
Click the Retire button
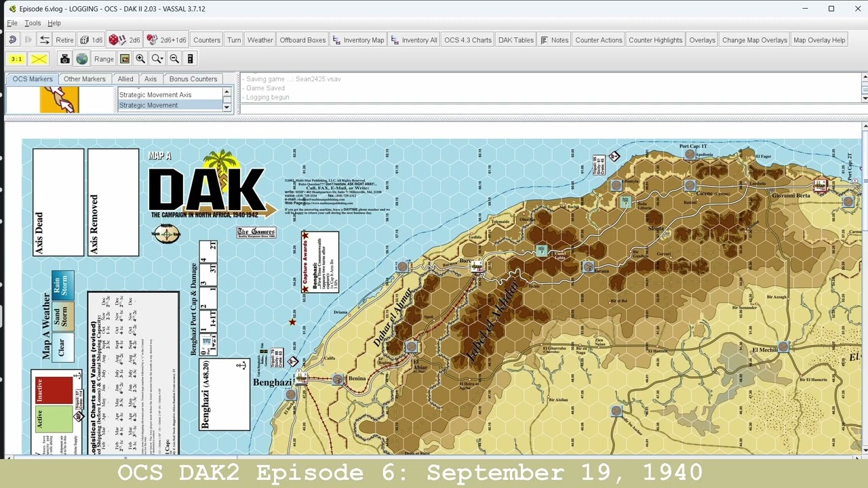(64, 40)
